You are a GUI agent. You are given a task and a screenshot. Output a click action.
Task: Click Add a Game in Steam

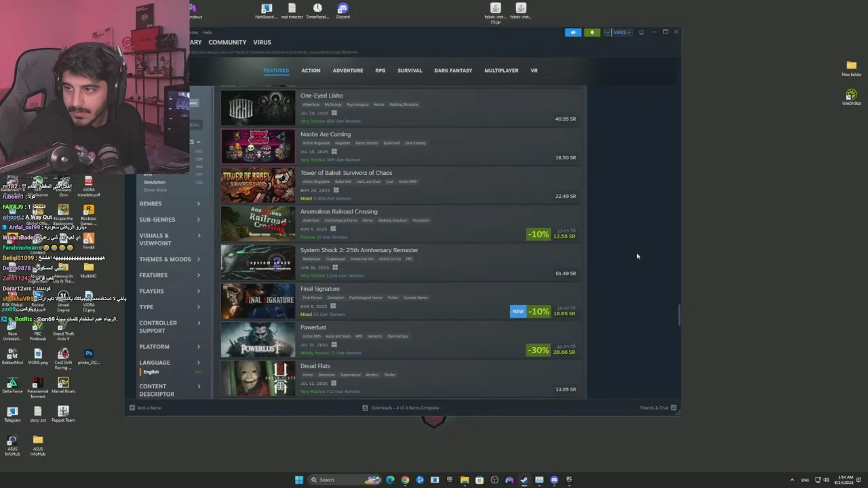pos(145,408)
